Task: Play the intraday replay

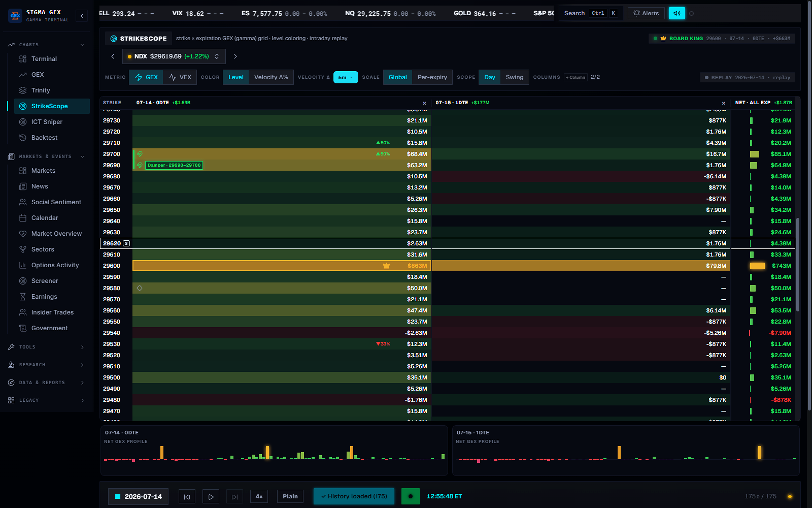Action: coord(211,497)
